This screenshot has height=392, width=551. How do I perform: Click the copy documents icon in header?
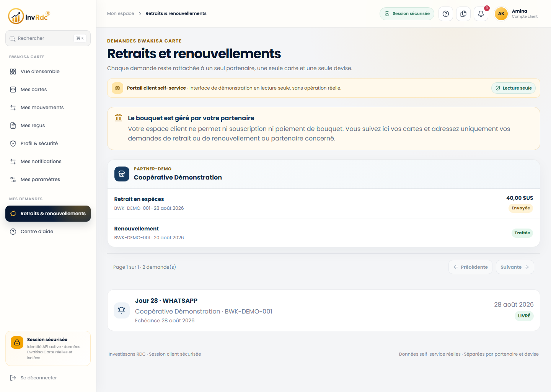click(463, 14)
